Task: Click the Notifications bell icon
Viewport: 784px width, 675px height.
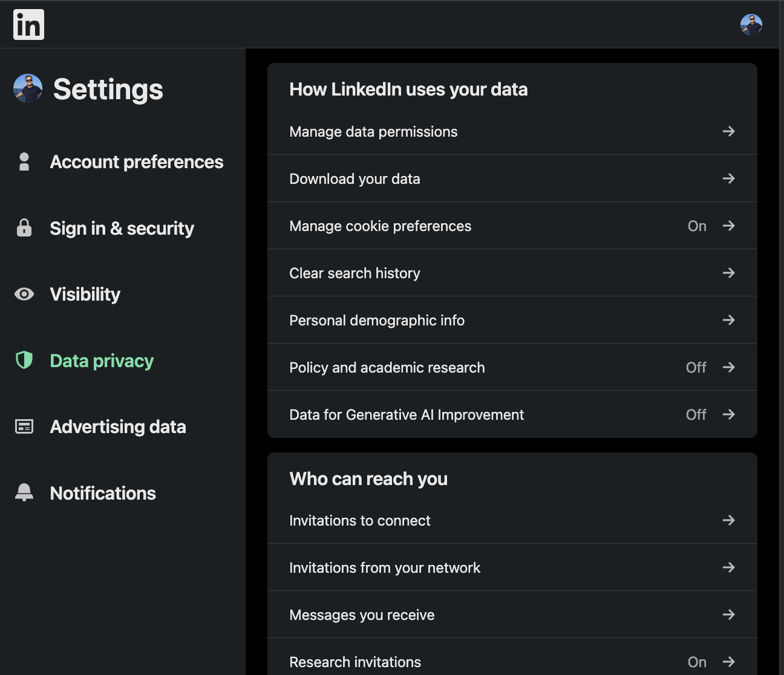Action: tap(24, 492)
